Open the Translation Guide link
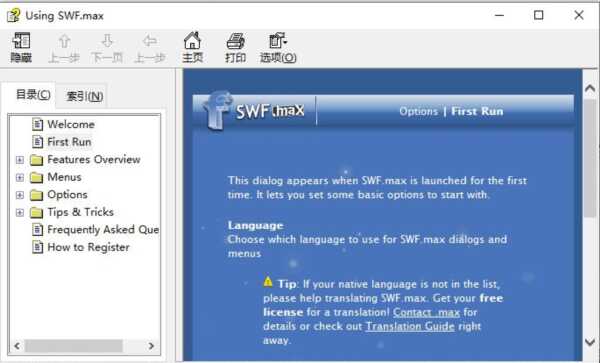 410,326
